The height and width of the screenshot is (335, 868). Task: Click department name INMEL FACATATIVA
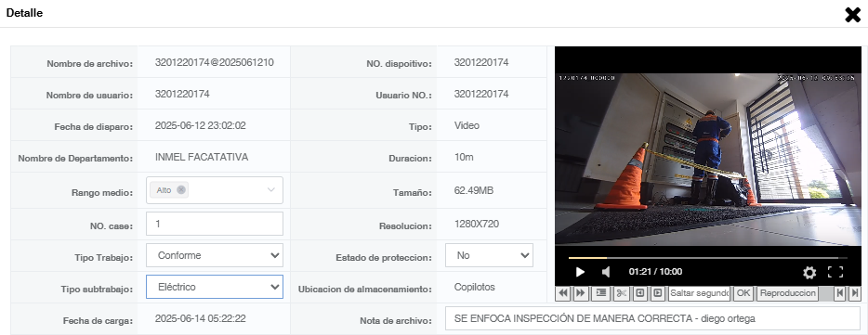coord(202,157)
